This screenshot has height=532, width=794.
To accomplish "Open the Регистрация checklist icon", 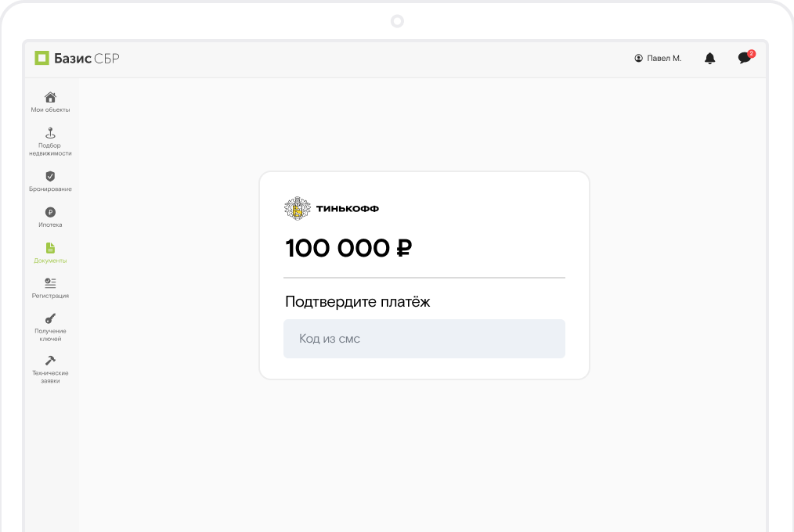I will coord(50,282).
